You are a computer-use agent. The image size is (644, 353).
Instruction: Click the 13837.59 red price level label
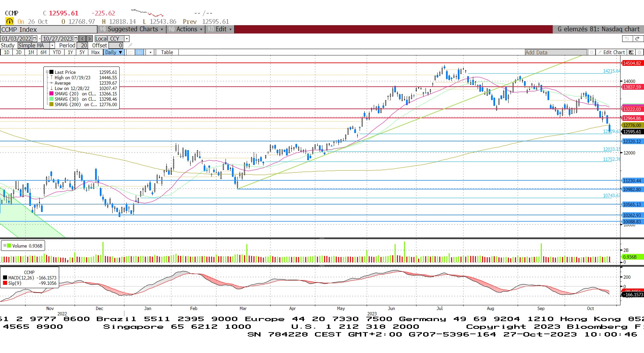[632, 87]
